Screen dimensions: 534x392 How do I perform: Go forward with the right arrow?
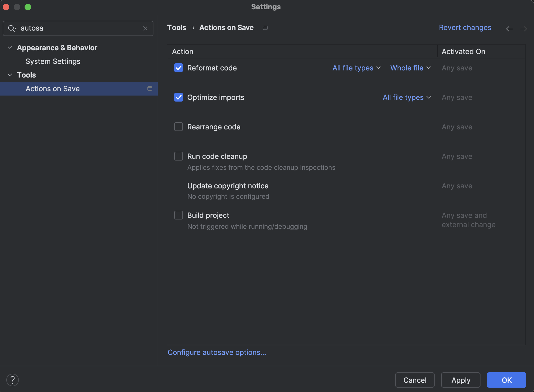524,29
